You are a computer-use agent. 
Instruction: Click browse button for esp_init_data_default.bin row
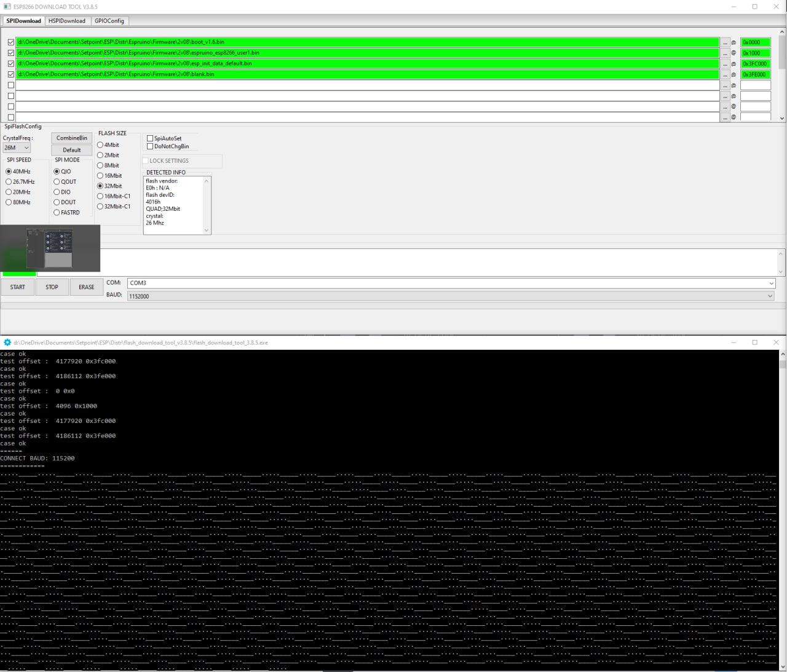click(725, 64)
